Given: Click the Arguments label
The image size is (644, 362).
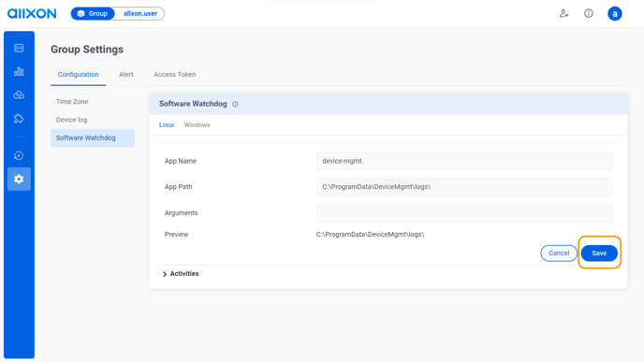Looking at the screenshot, I should 182,213.
